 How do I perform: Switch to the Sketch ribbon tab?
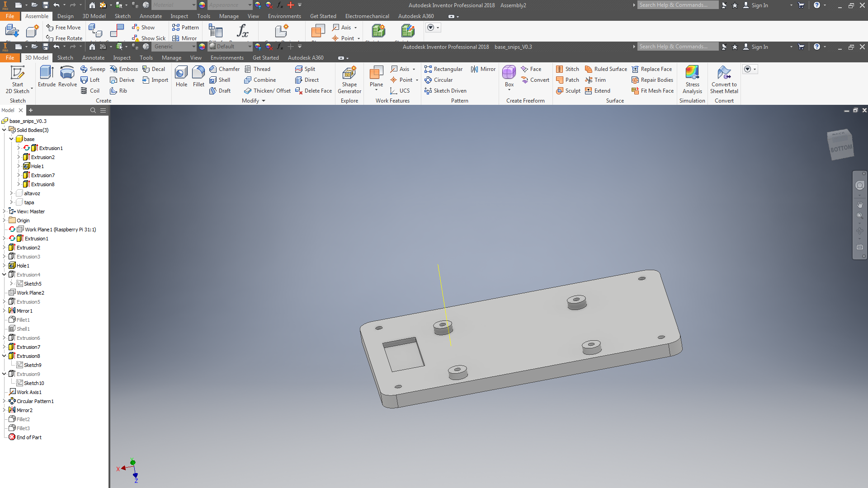point(65,58)
